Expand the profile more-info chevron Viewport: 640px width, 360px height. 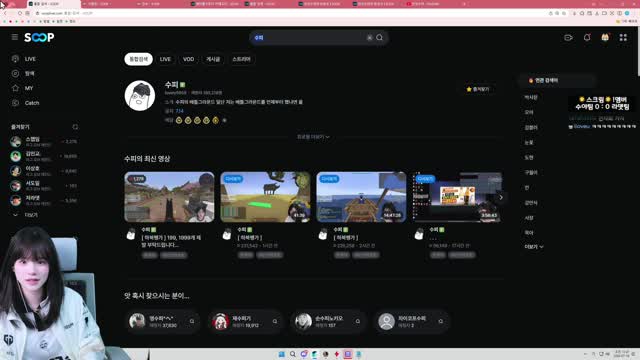point(313,137)
